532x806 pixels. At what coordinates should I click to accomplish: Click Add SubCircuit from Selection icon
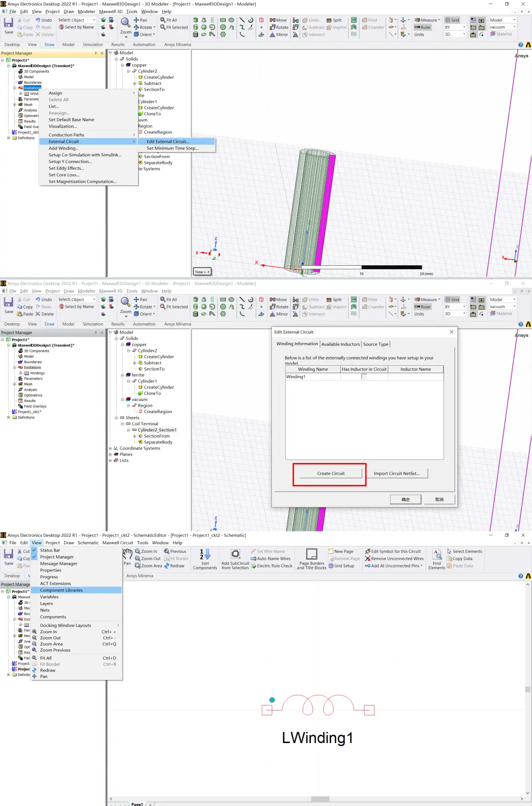(x=235, y=559)
